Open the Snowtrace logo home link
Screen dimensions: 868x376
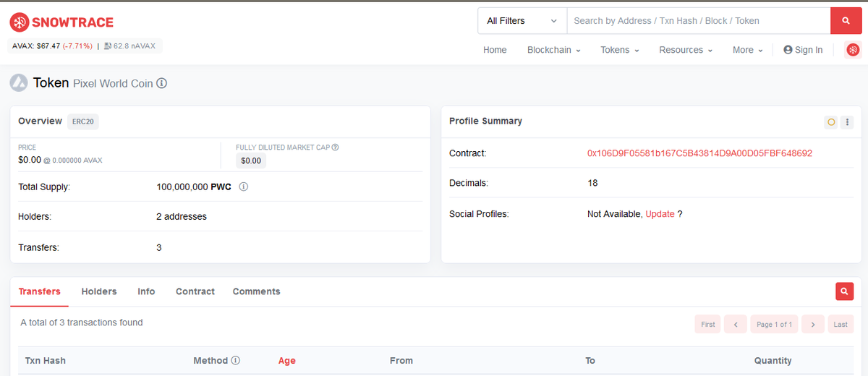pyautogui.click(x=61, y=22)
